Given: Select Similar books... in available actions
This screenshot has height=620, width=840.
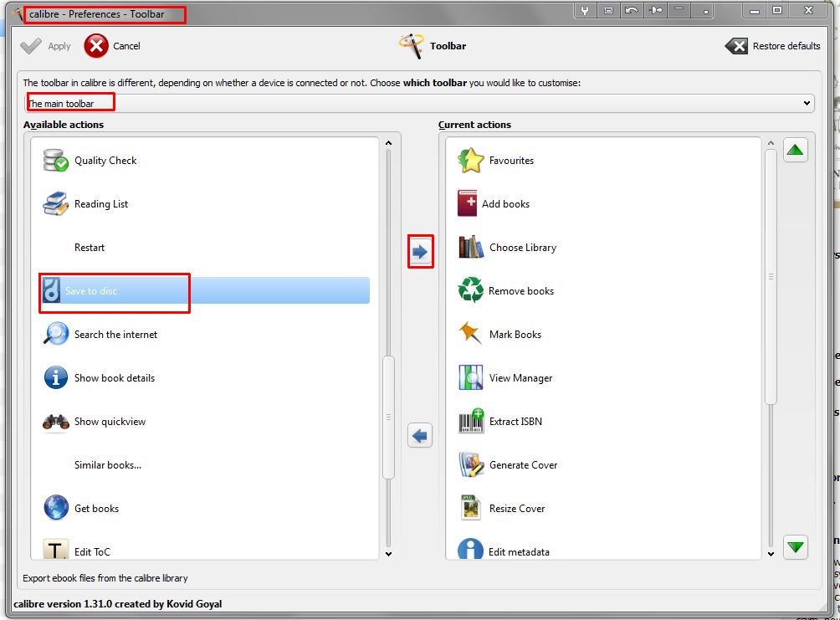Looking at the screenshot, I should point(108,465).
